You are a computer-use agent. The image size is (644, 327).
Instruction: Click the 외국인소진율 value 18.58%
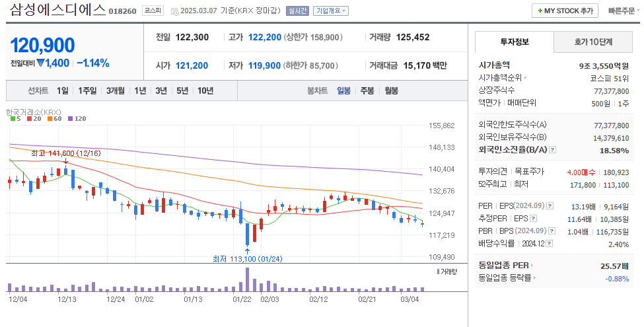pyautogui.click(x=614, y=151)
